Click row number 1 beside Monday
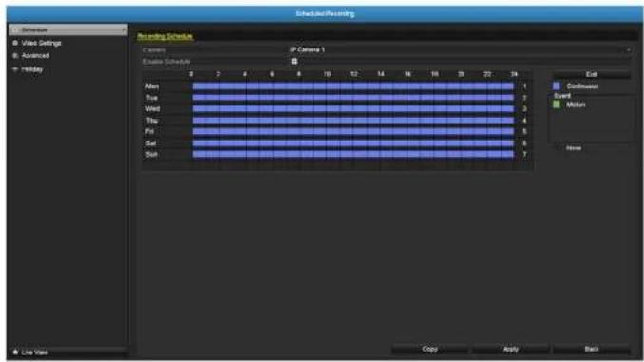Image resolution: width=644 pixels, height=362 pixels. tap(524, 86)
